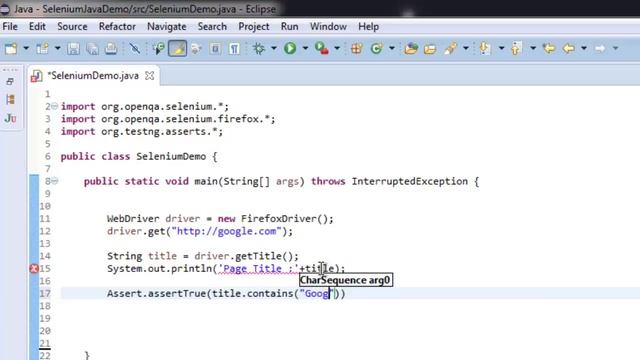Click the Open Task folder icon

(x=430, y=49)
